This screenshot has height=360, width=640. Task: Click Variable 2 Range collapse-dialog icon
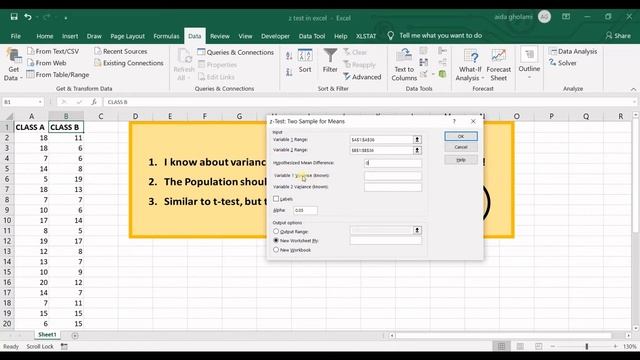pos(417,150)
